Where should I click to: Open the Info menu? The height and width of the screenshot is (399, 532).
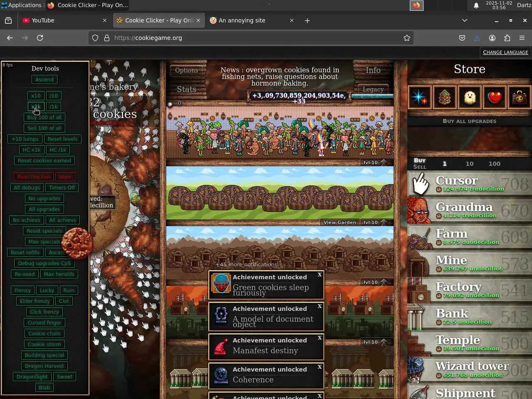click(x=373, y=70)
